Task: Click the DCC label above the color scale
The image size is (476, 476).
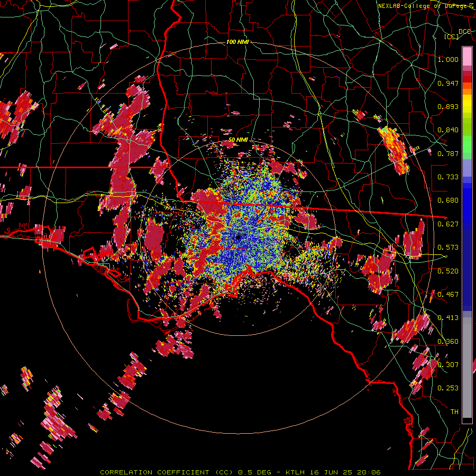Action: pyautogui.click(x=465, y=32)
